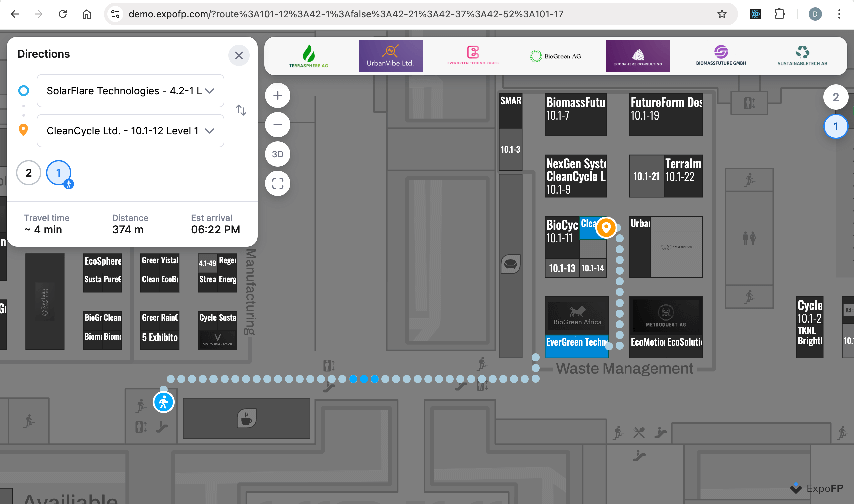
Task: Expand the CleanCycle Ltd. destination dropdown
Action: click(210, 131)
